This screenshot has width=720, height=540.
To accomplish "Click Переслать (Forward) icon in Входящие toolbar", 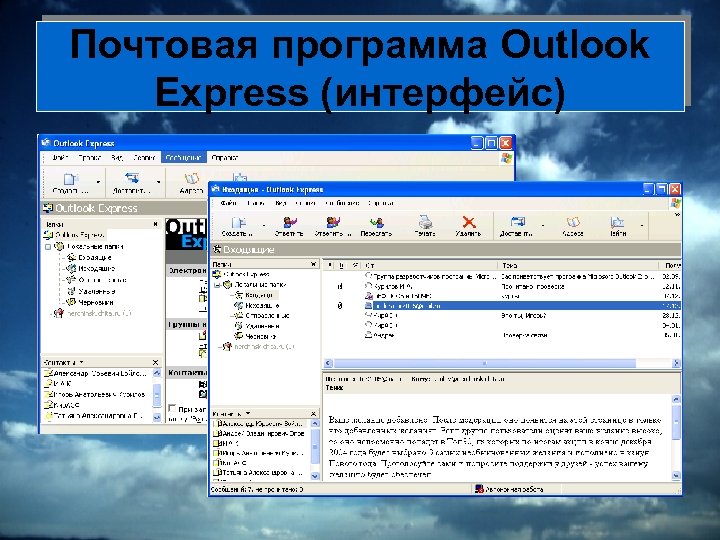I will click(x=377, y=223).
